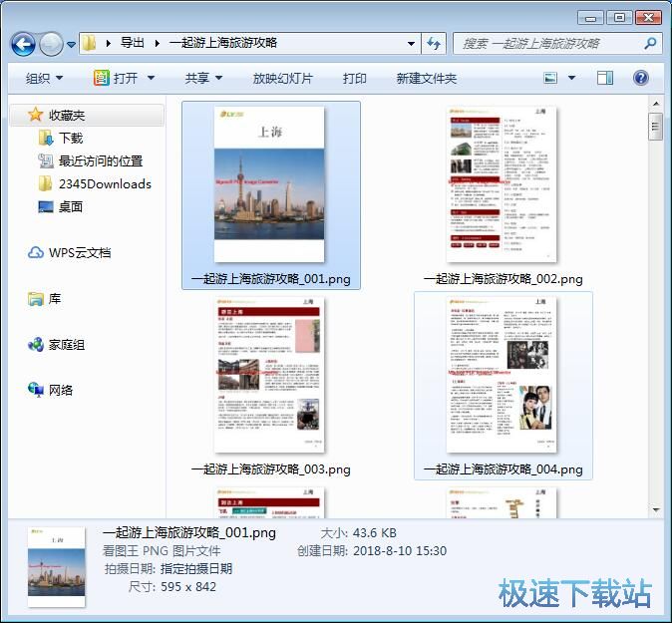Viewport: 672px width, 623px height.
Task: Click file name 一起游上海旅游攻略_002.png label
Action: (504, 279)
